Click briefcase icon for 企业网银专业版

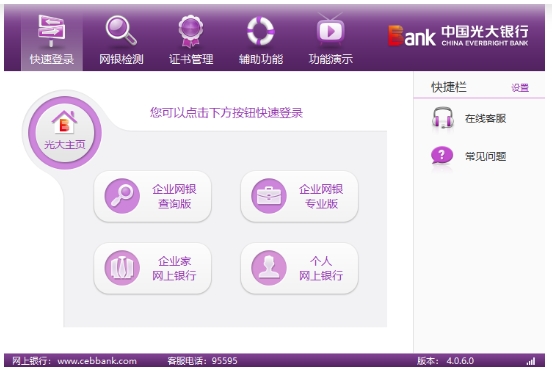269,196
